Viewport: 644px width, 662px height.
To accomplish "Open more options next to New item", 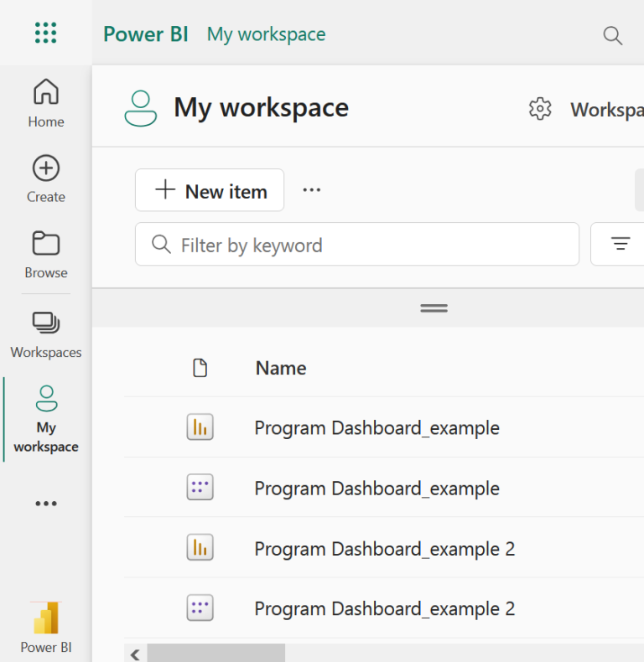I will click(x=311, y=190).
